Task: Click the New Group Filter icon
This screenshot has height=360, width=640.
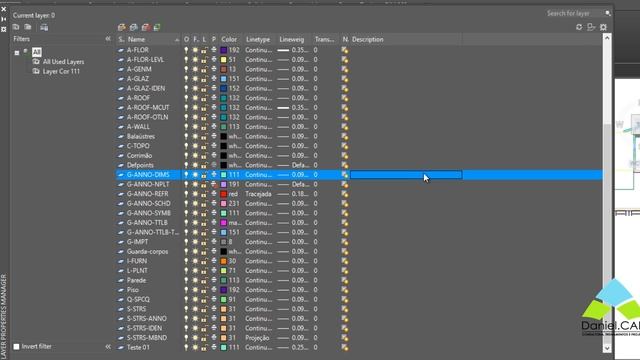Action: tap(28, 27)
